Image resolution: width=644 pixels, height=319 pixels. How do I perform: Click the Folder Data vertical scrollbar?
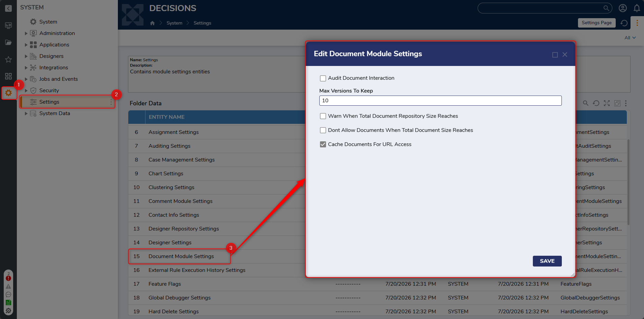coord(628,182)
